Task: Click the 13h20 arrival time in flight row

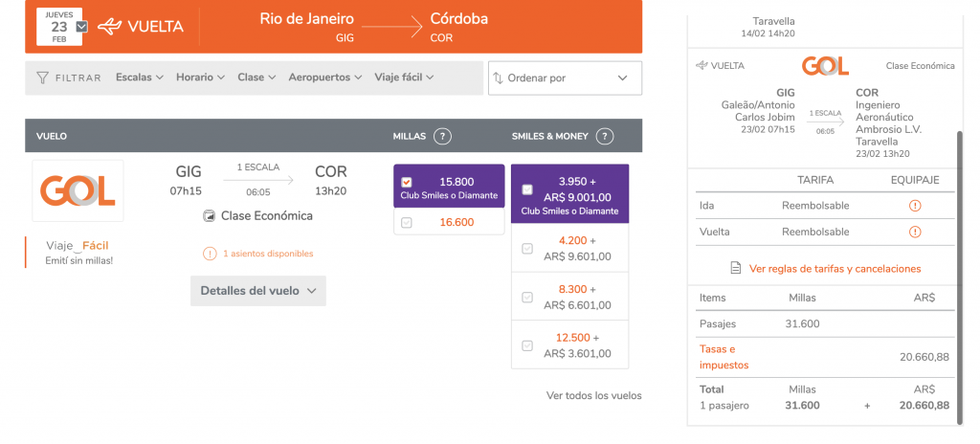Action: pos(330,190)
